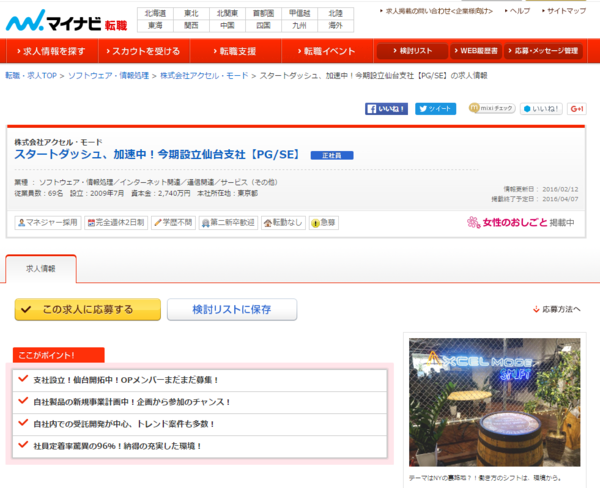The width and height of the screenshot is (600, 488).
Task: Switch to the 求人情報 tab
Action: coord(41,269)
